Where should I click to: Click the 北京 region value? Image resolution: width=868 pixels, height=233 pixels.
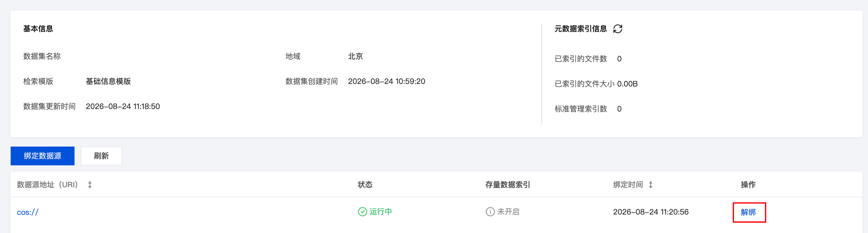(x=355, y=56)
